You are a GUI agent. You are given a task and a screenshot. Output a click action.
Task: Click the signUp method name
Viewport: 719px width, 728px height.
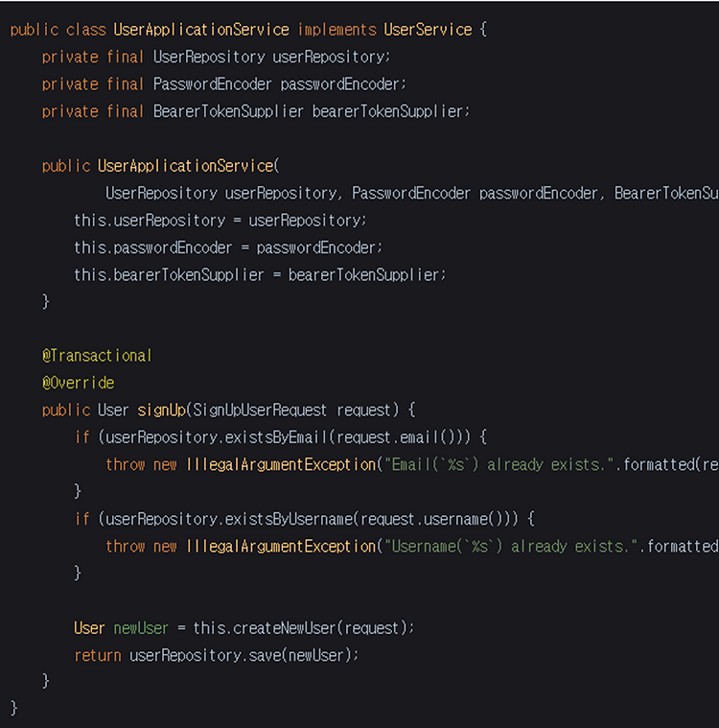point(161,411)
